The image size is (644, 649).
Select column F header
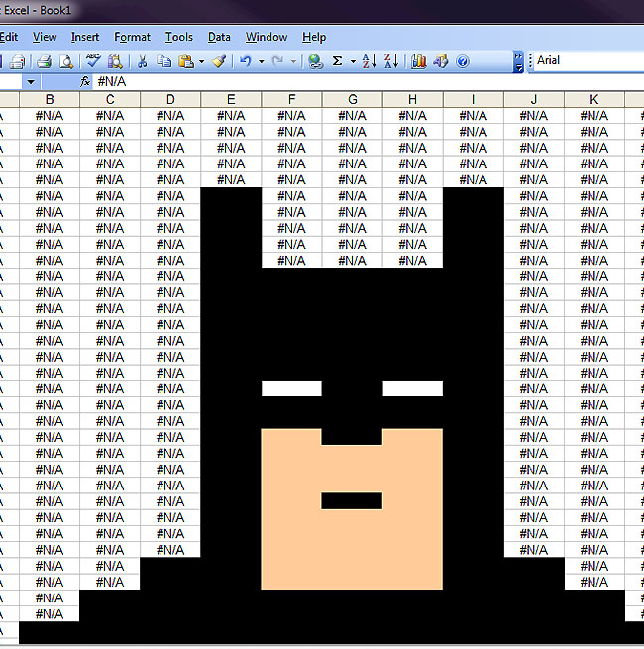point(292,100)
